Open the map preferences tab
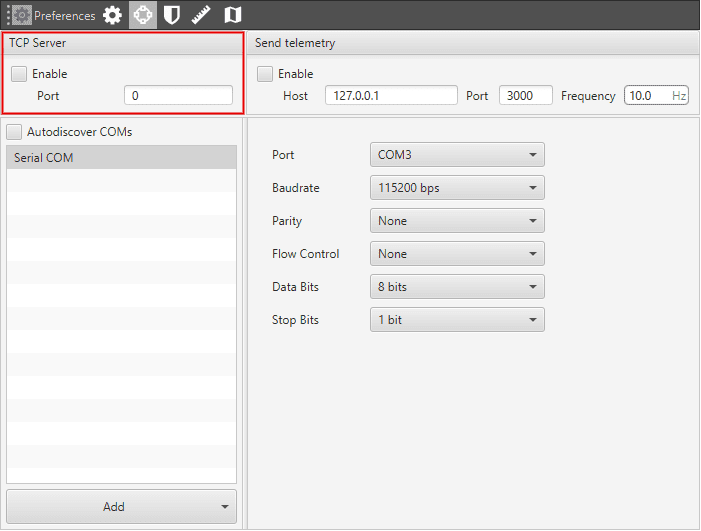Image resolution: width=701 pixels, height=531 pixels. click(232, 16)
